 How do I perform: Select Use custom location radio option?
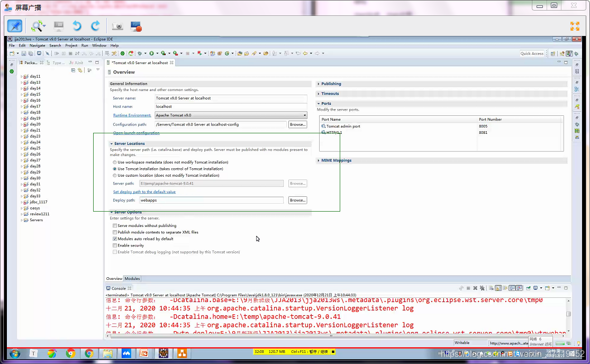point(115,175)
